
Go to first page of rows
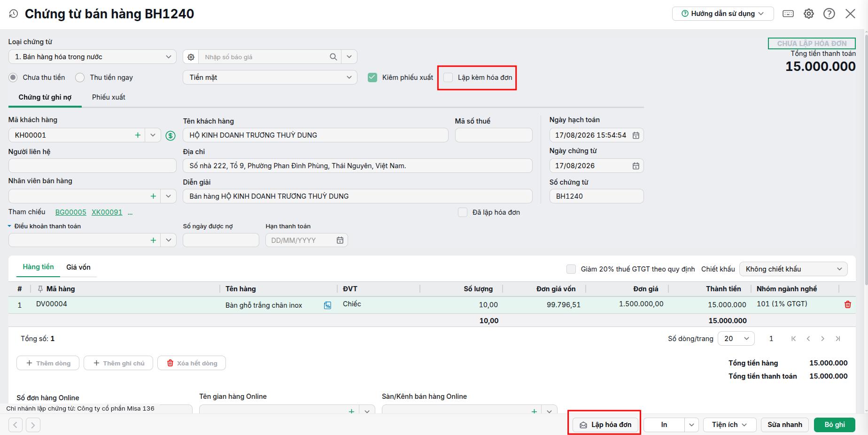tap(793, 339)
